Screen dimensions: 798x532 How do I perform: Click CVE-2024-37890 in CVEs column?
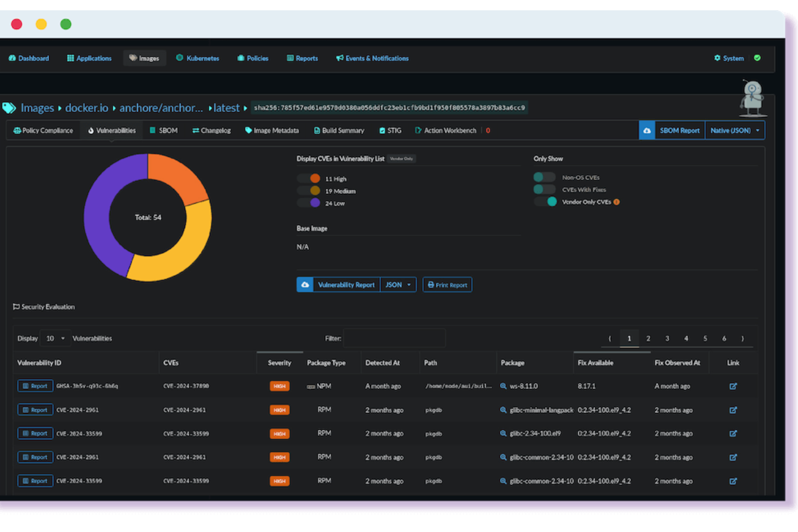pyautogui.click(x=186, y=386)
